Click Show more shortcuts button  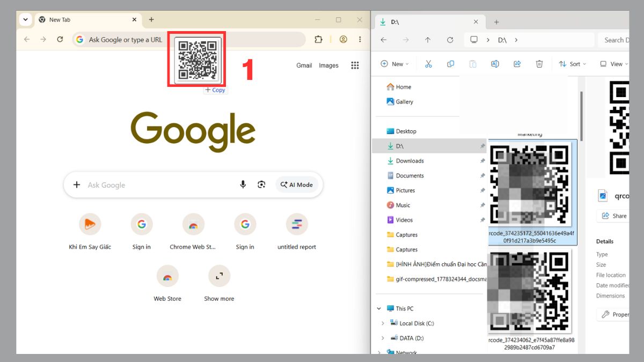tap(219, 284)
